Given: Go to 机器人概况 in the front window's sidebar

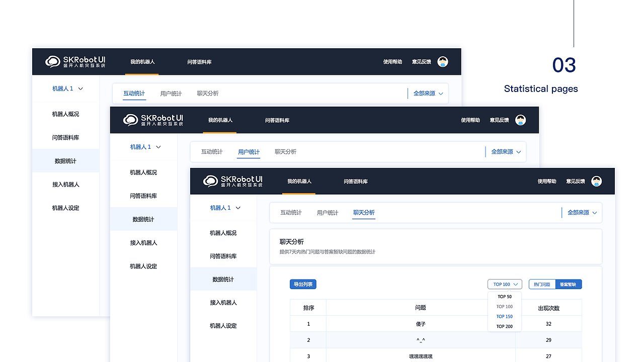Looking at the screenshot, I should 223,233.
